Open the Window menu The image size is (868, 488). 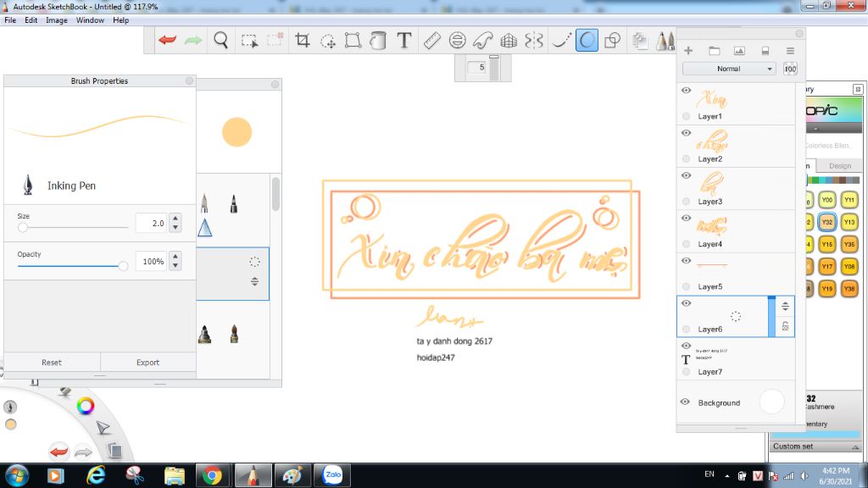[x=90, y=20]
